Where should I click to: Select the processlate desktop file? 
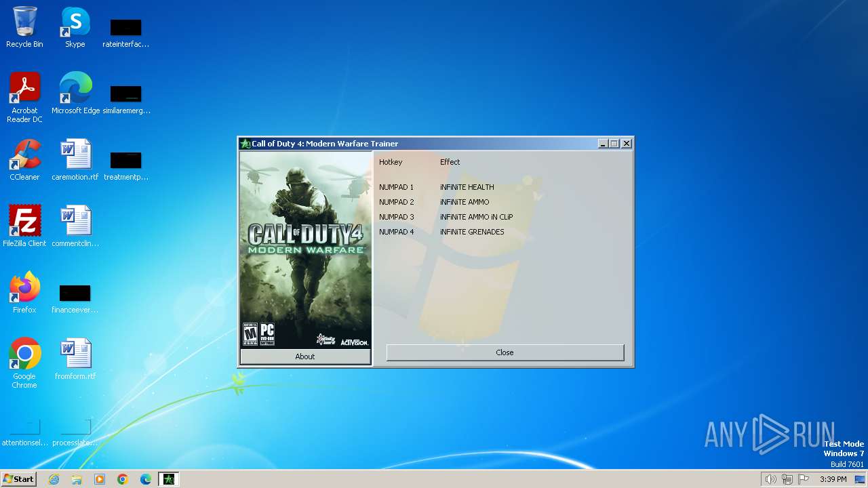pyautogui.click(x=75, y=432)
